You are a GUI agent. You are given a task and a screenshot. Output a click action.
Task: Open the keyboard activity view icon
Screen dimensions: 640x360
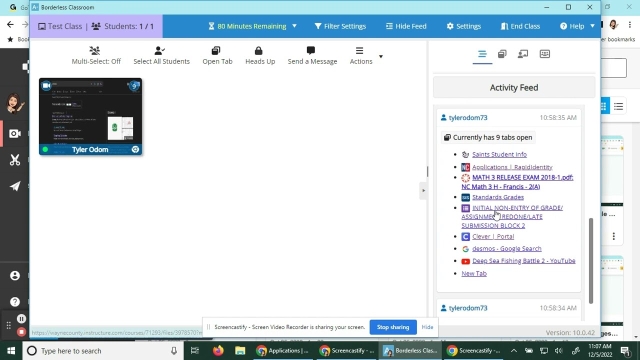click(x=544, y=54)
